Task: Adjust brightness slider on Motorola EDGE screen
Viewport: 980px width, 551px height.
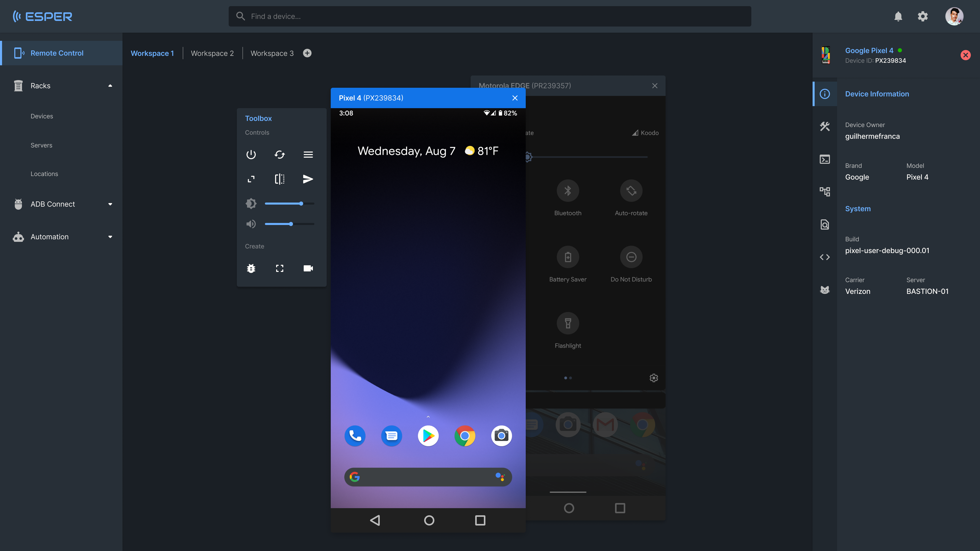Action: (587, 157)
